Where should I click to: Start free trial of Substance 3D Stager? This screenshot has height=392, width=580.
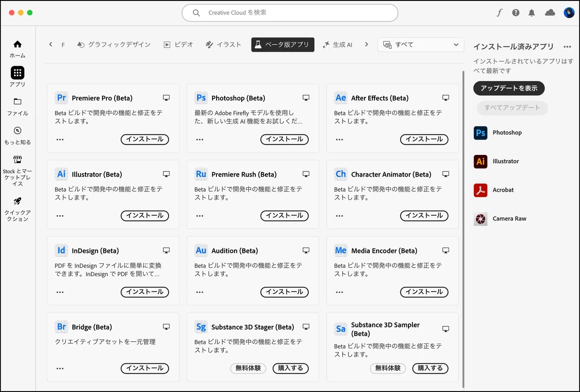pos(248,368)
